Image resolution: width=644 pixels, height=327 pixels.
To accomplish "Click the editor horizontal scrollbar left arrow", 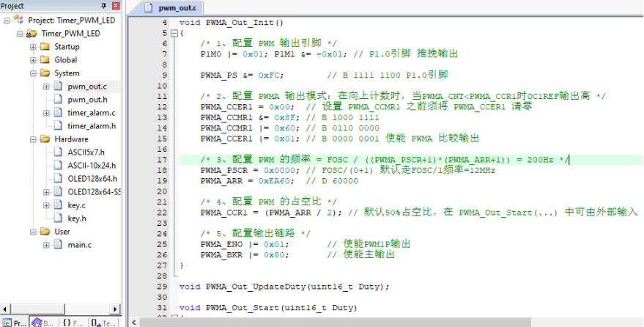I will (134, 323).
